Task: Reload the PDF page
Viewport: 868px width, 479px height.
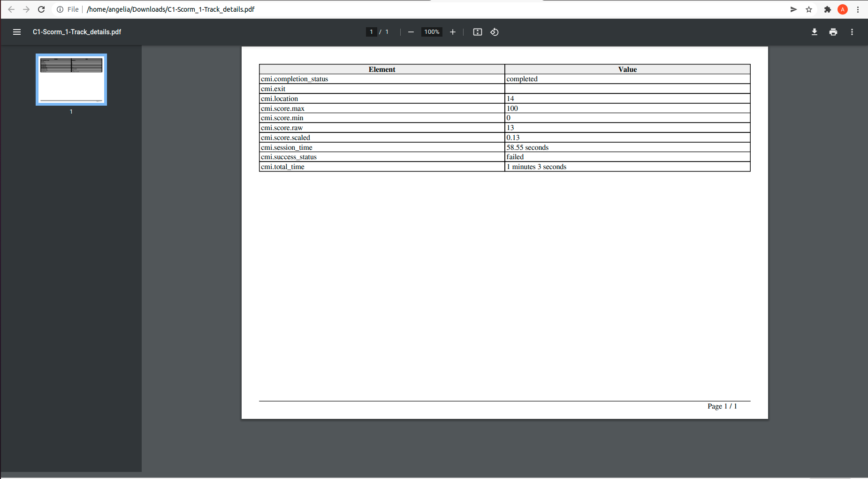Action: [x=41, y=9]
